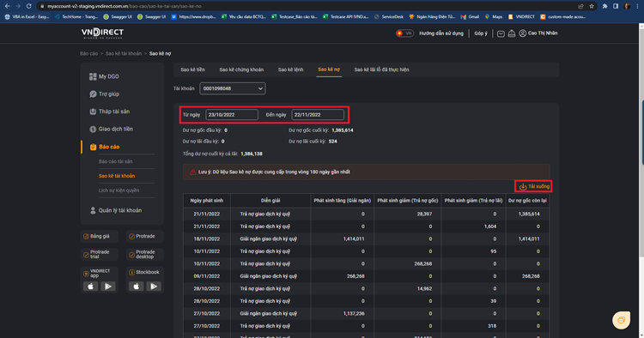Click Google Play icon under Stockbook
This screenshot has width=644, height=338.
[154, 287]
